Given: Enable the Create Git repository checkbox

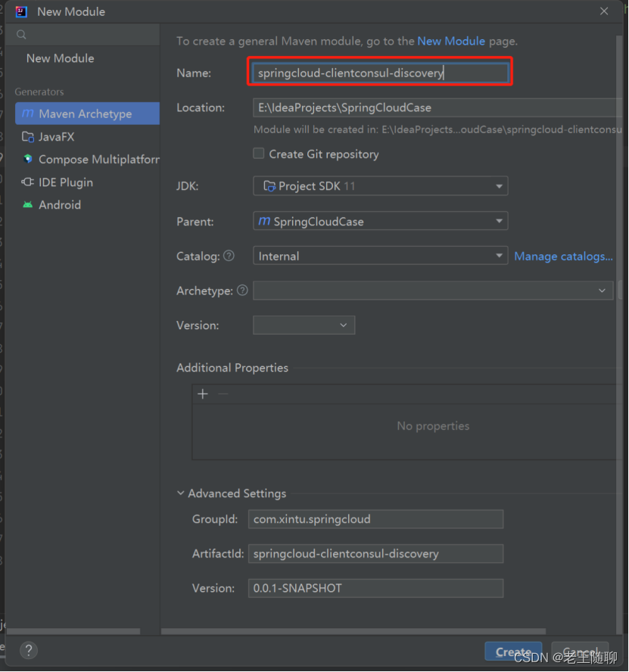Looking at the screenshot, I should (x=259, y=154).
